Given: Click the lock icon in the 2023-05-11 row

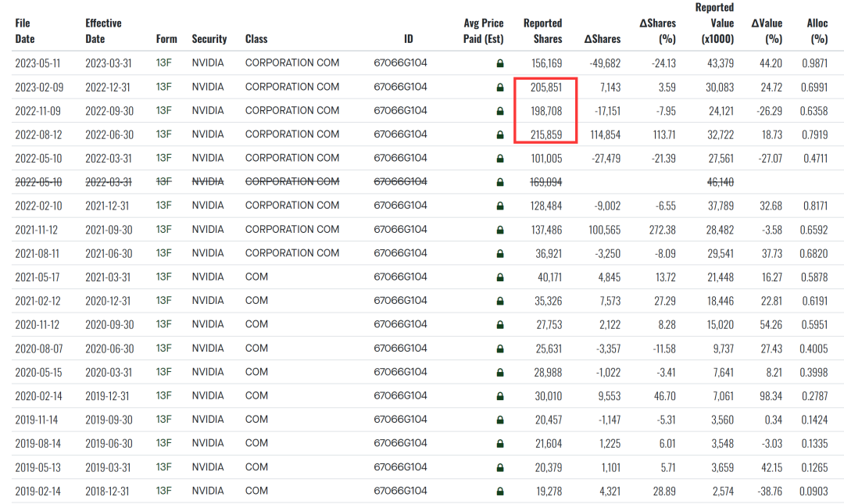Looking at the screenshot, I should tap(500, 63).
